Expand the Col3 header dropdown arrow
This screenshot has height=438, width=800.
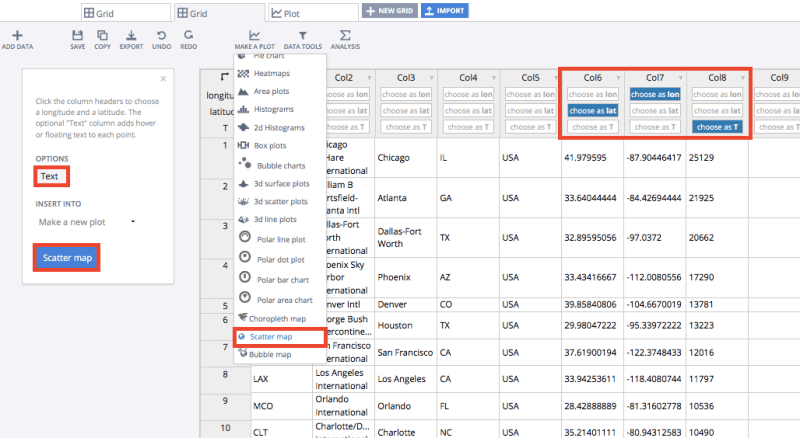[x=432, y=78]
